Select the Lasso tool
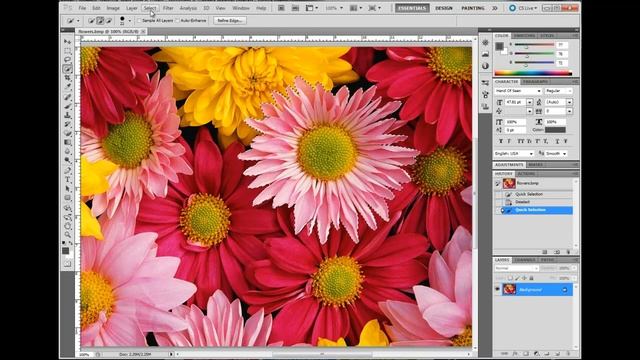The width and height of the screenshot is (640, 360). pyautogui.click(x=67, y=60)
